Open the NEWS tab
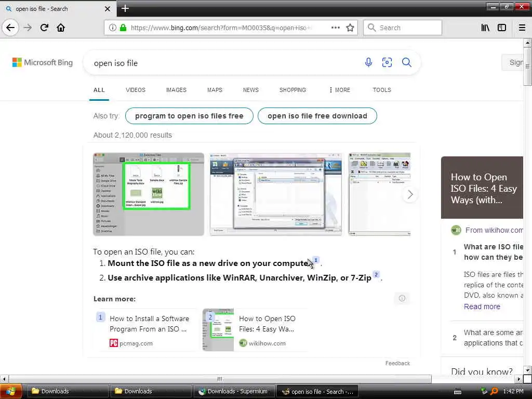Screen dimensions: 532x399 coord(251,90)
